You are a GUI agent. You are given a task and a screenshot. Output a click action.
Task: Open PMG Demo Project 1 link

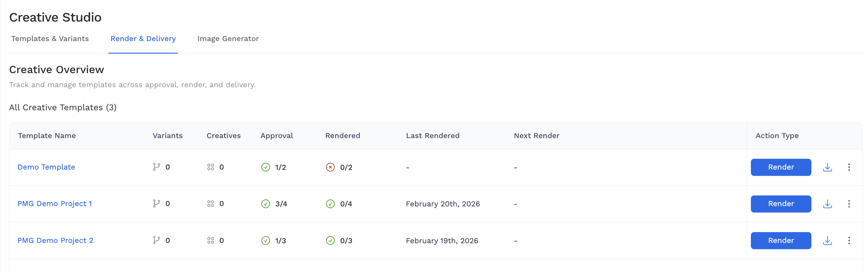coord(55,204)
